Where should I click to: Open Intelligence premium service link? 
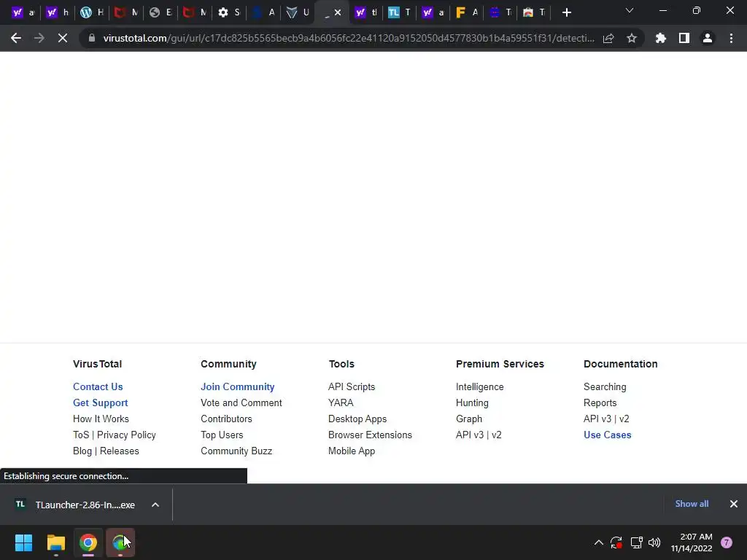[480, 386]
